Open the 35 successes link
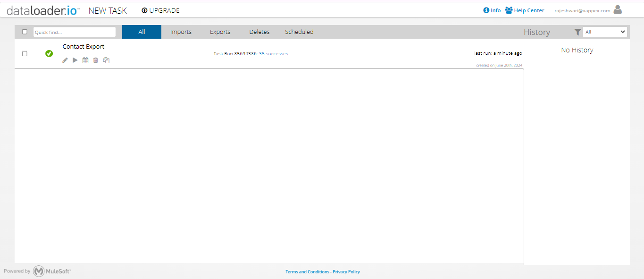Image resolution: width=644 pixels, height=279 pixels. tap(273, 53)
